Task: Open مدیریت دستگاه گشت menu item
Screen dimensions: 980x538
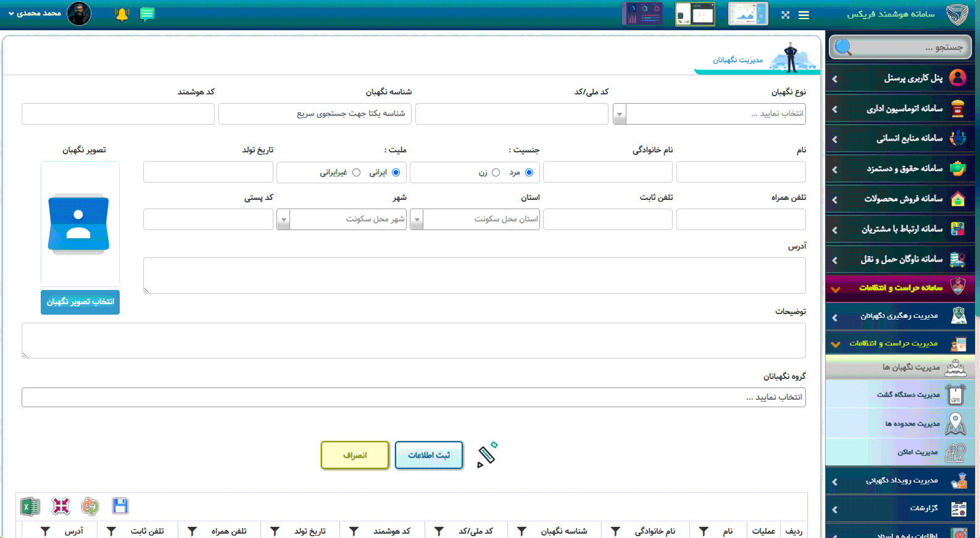Action: (x=908, y=395)
